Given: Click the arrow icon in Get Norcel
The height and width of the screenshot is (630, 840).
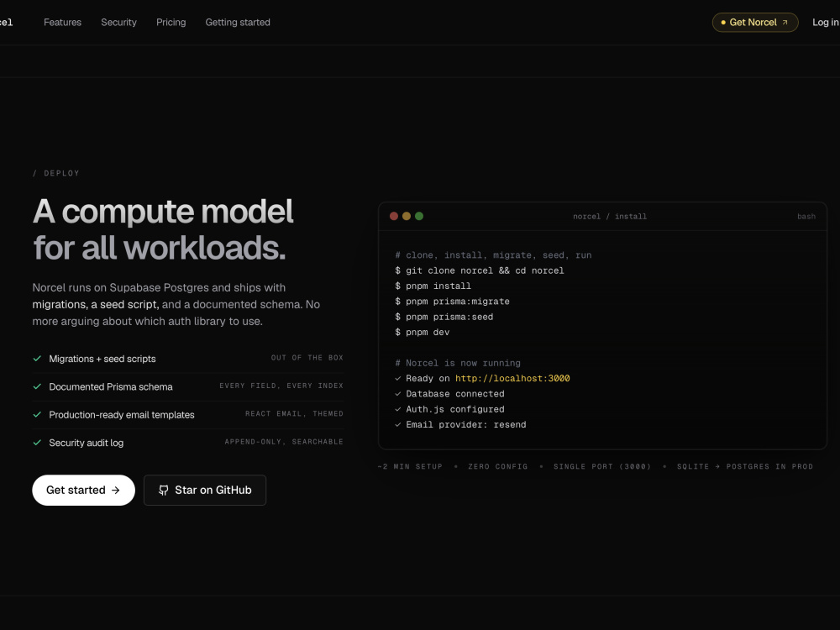Looking at the screenshot, I should 785,23.
